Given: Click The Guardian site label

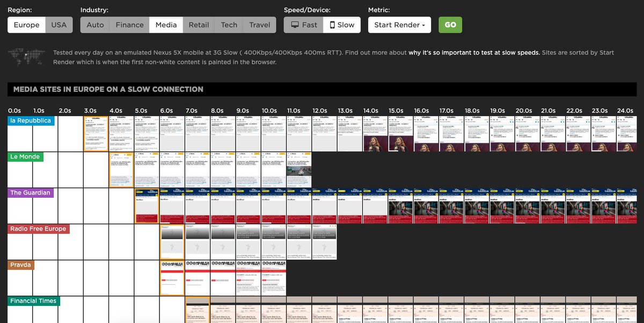Looking at the screenshot, I should pos(31,193).
